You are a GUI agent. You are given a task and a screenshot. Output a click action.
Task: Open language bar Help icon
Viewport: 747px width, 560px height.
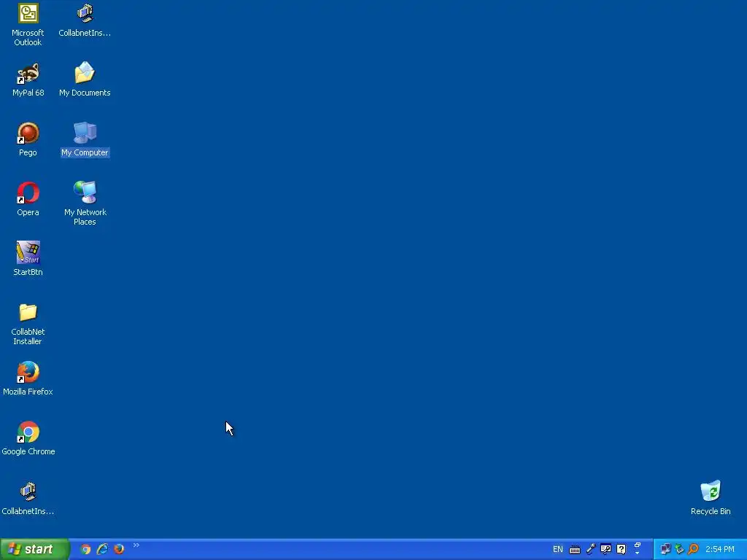tap(622, 549)
